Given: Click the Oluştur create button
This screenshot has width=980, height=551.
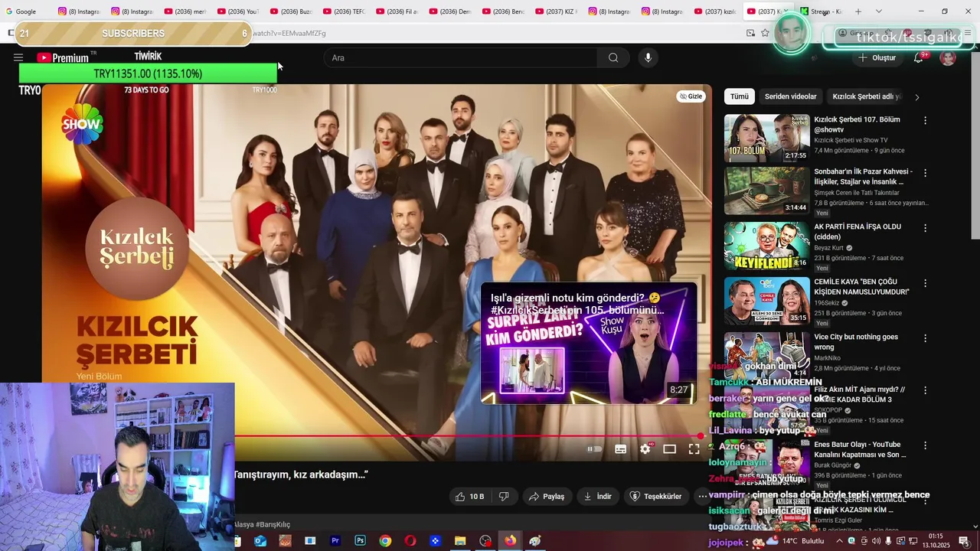Looking at the screenshot, I should point(877,57).
